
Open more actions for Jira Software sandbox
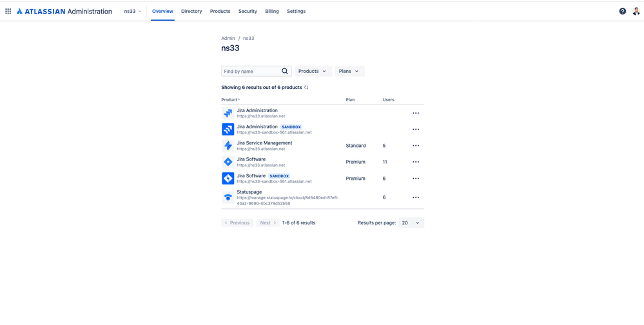(416, 179)
